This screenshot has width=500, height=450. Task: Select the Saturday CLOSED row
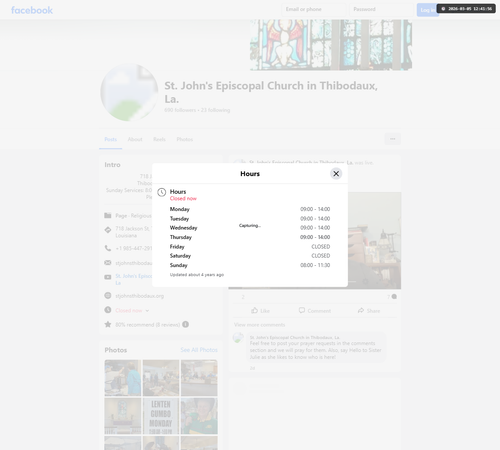250,256
